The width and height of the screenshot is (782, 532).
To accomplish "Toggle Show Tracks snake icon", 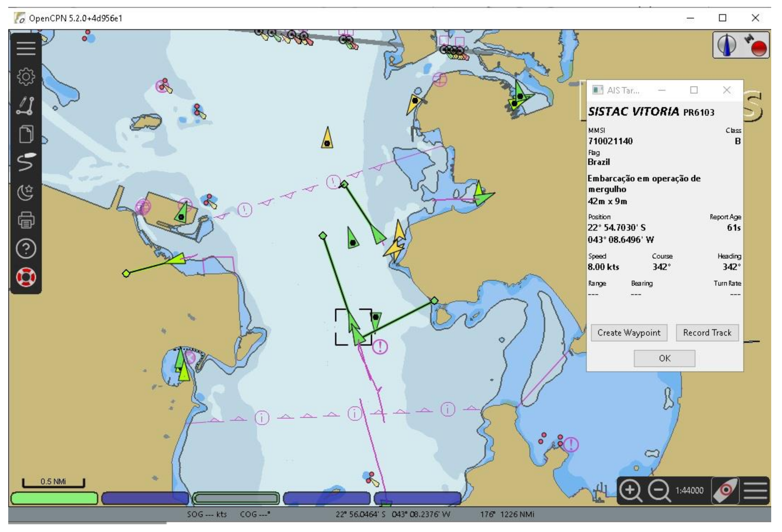I will click(x=26, y=162).
